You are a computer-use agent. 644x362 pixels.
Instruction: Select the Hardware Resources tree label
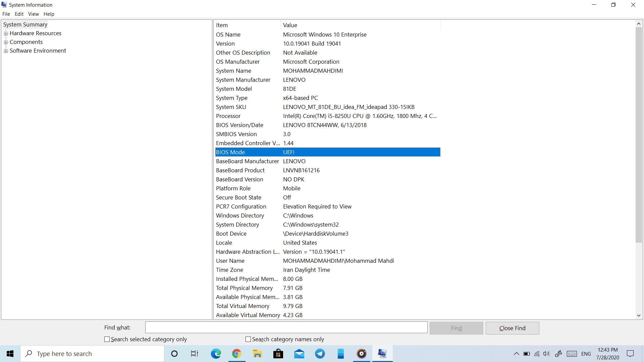point(36,33)
